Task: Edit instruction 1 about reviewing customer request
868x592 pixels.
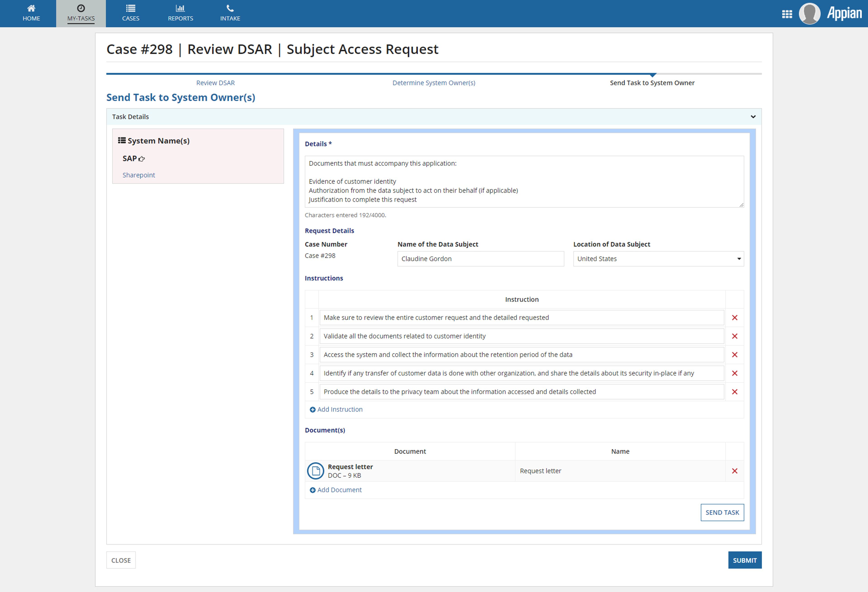Action: click(x=522, y=318)
